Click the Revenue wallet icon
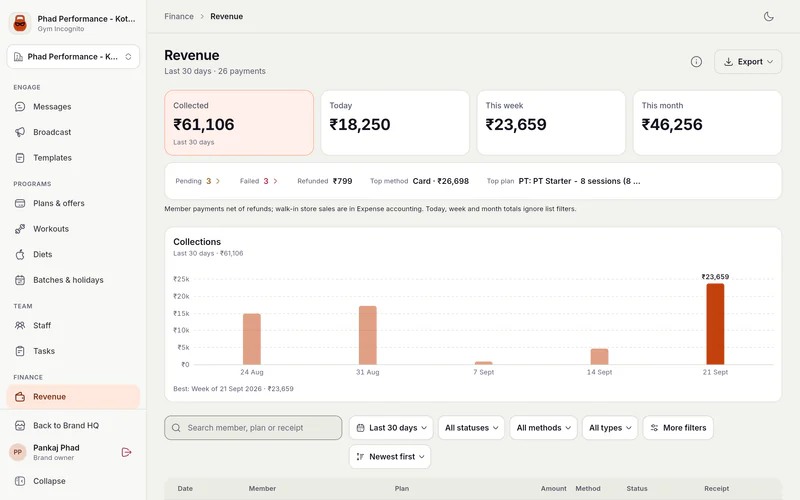The image size is (800, 500). tap(20, 396)
